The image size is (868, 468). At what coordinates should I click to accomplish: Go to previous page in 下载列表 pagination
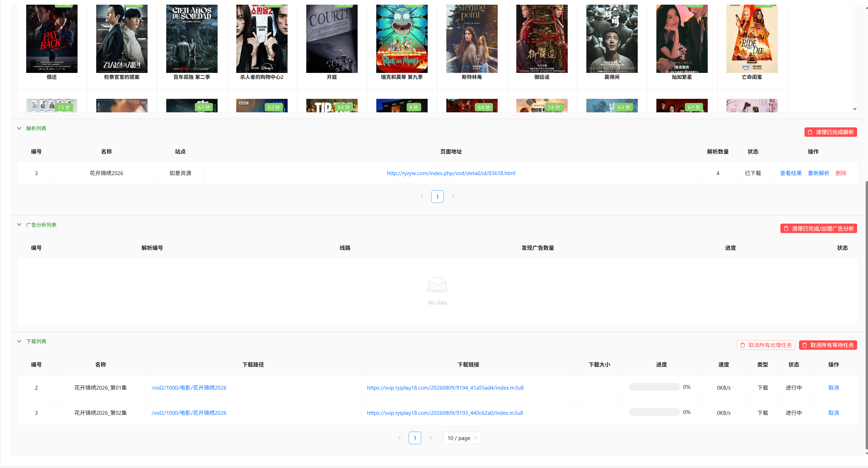tap(399, 438)
